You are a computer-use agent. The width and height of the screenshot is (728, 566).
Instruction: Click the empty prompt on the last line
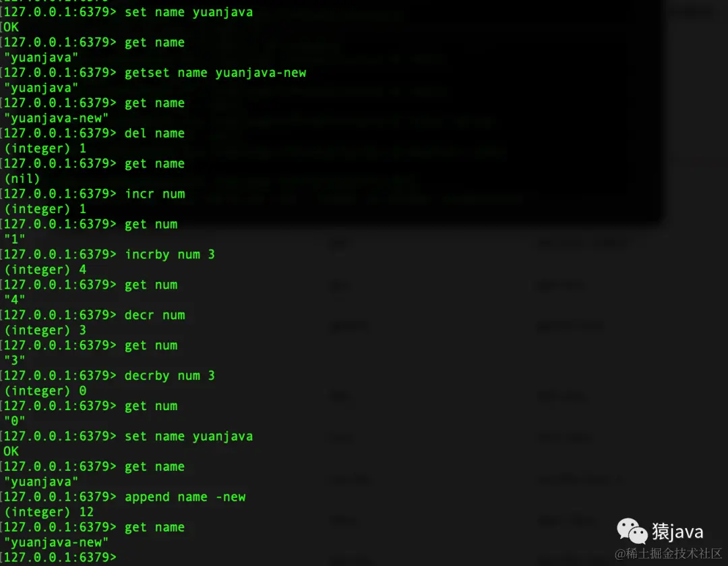(x=61, y=557)
